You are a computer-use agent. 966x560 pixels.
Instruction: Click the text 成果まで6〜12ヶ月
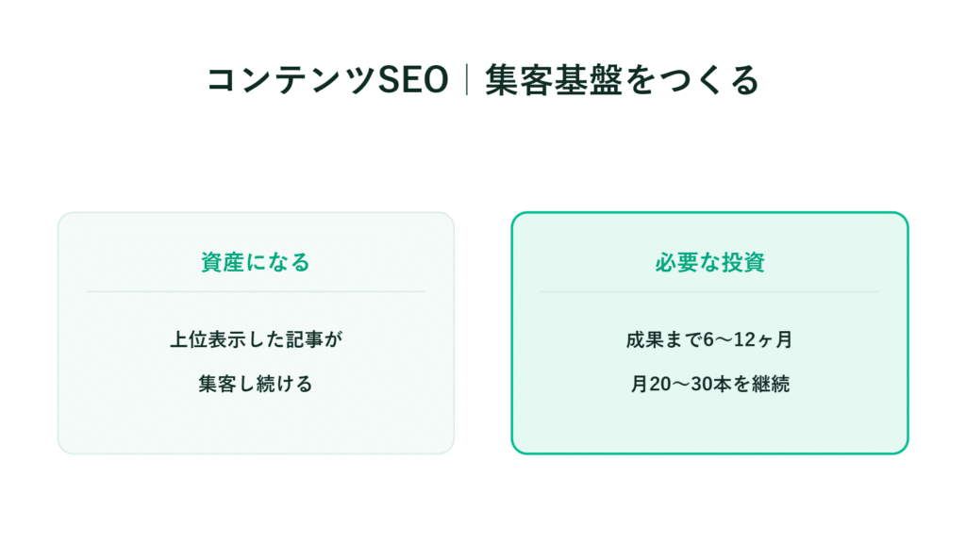click(709, 339)
